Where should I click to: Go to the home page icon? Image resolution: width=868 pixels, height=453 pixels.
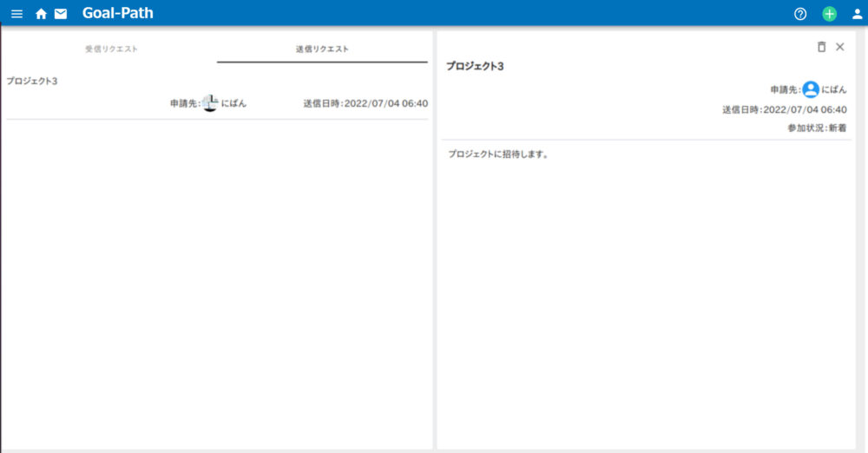(41, 14)
